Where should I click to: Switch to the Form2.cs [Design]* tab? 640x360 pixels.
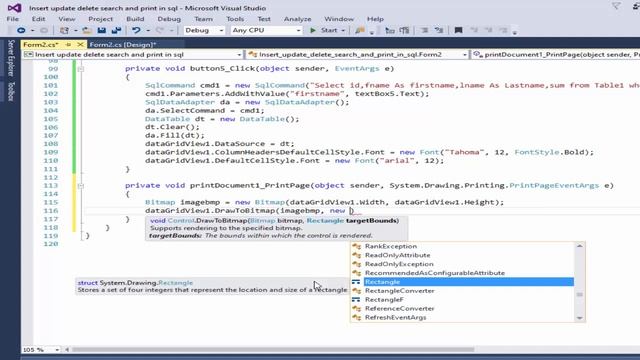pyautogui.click(x=123, y=44)
